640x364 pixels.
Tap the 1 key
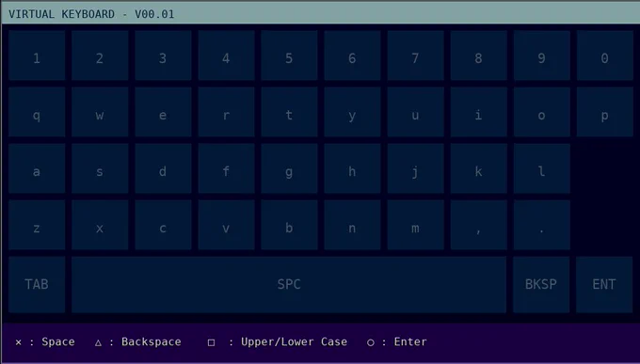click(37, 55)
